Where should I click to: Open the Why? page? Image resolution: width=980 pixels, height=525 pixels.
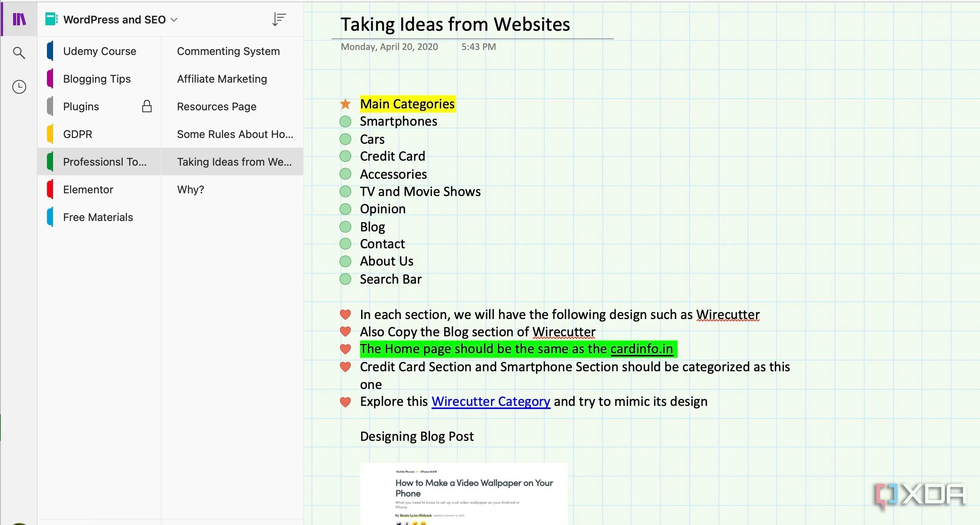[x=232, y=189]
